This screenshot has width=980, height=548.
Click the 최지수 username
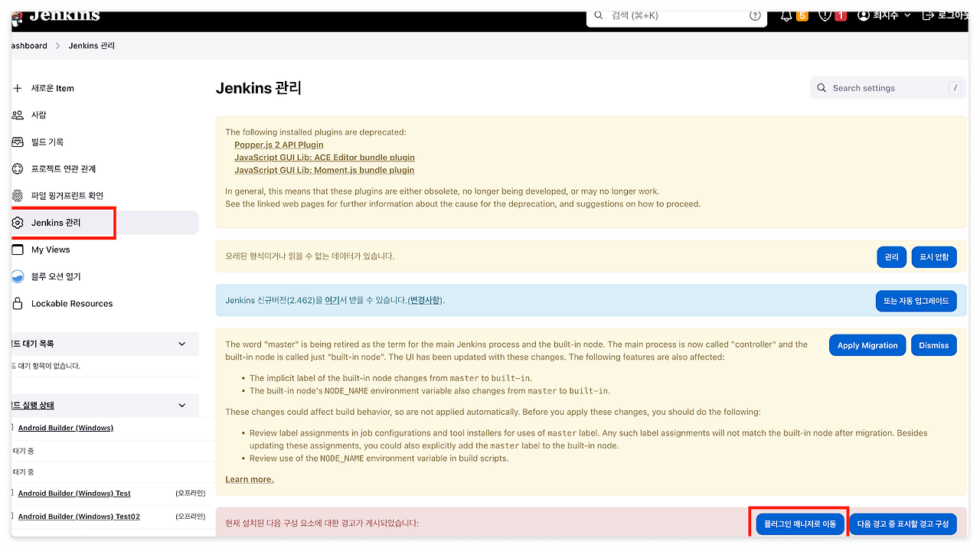887,15
